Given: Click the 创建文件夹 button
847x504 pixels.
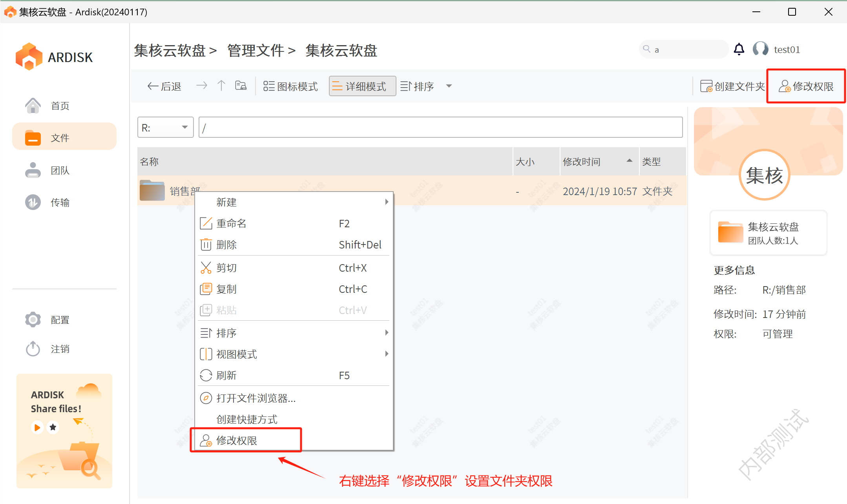Looking at the screenshot, I should (732, 86).
